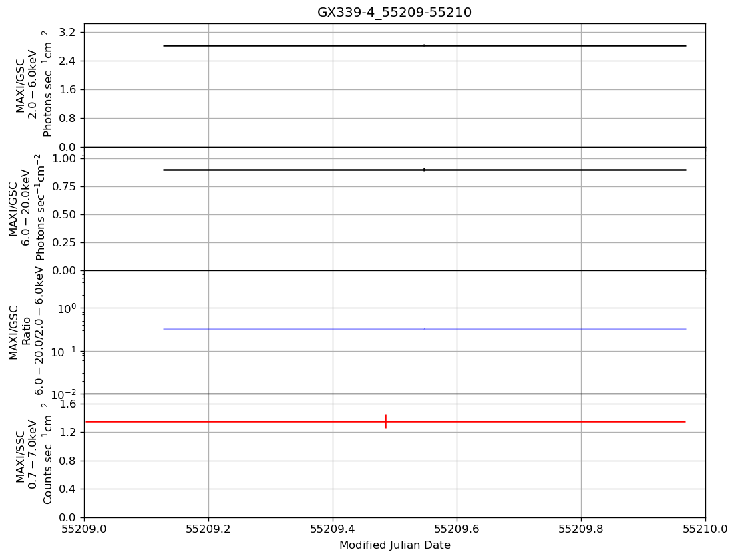The height and width of the screenshot is (560, 736).
Task: Click the 1.00 y-tick label
Action: coord(63,159)
